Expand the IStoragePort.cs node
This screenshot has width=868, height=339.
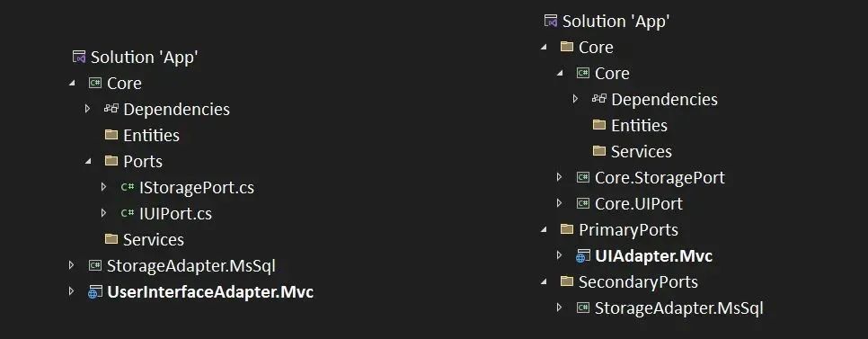(103, 187)
